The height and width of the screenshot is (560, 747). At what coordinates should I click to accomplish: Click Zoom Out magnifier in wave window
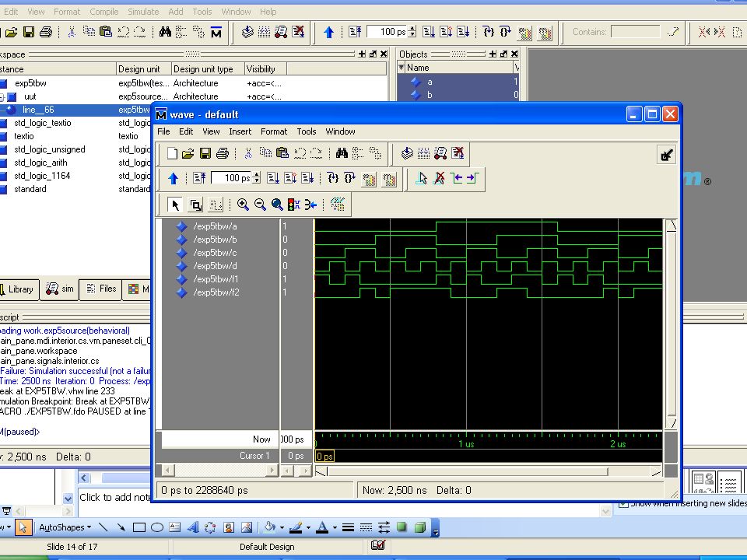[x=260, y=205]
